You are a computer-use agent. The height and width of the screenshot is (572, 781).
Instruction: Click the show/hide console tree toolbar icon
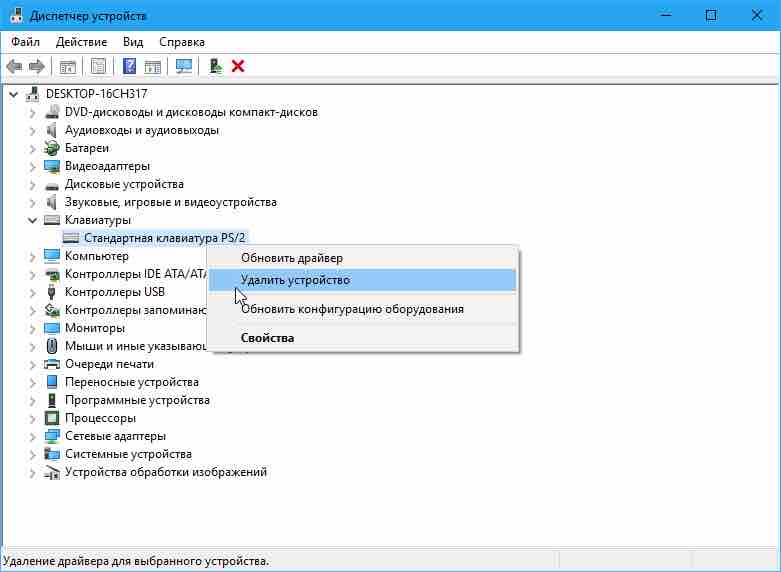coord(68,67)
